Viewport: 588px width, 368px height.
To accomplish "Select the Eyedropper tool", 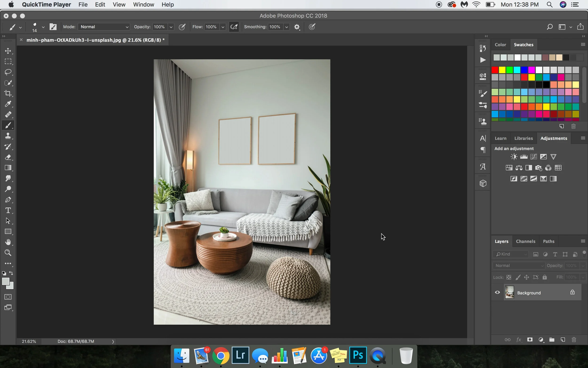I will (8, 104).
